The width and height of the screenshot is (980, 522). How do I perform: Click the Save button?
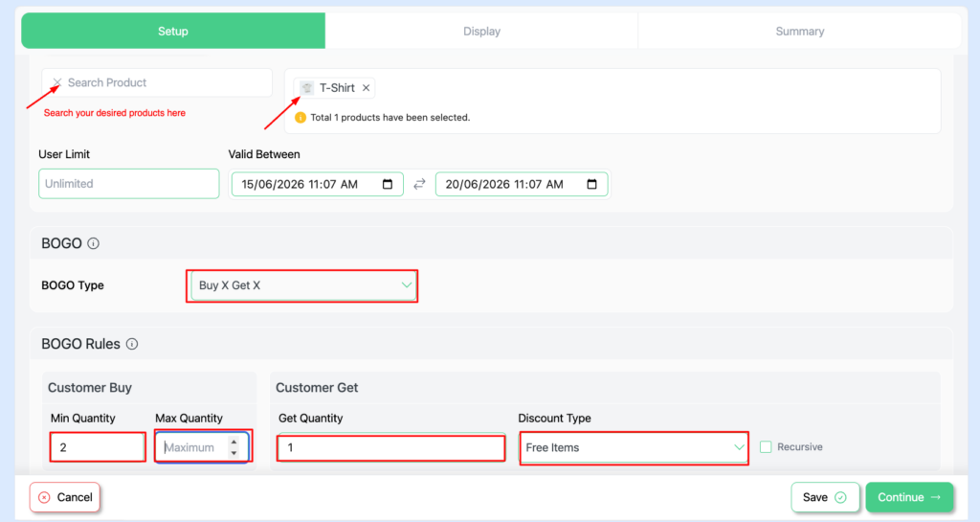click(825, 498)
